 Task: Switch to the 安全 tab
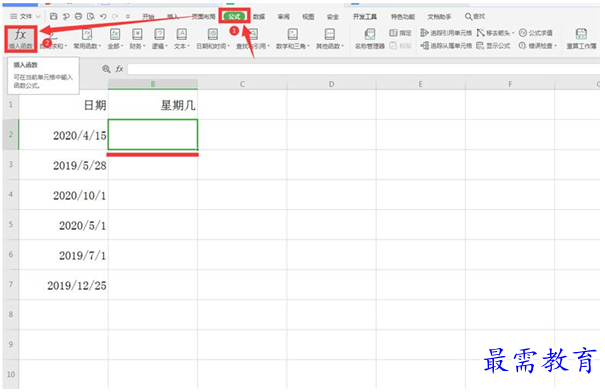[333, 16]
